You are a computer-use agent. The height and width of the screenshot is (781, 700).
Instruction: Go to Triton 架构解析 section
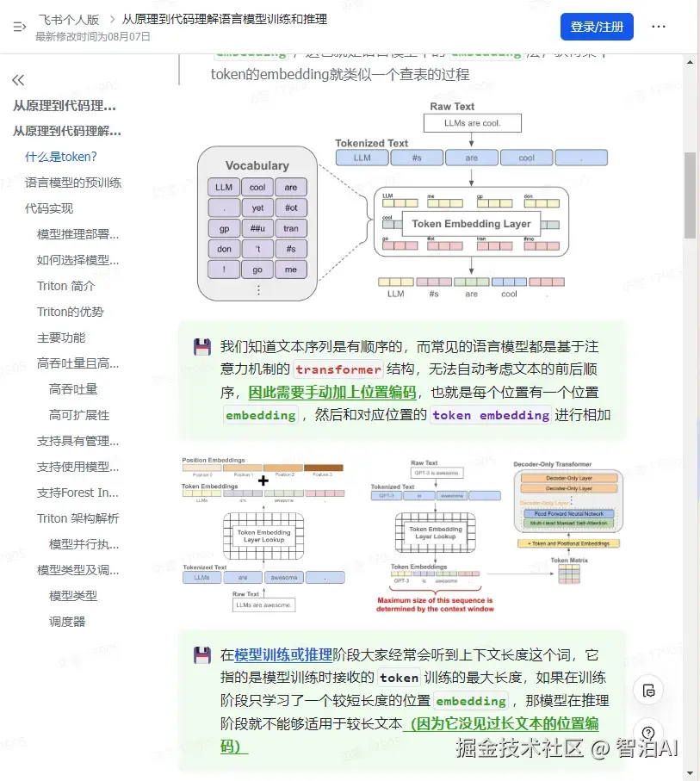[77, 519]
